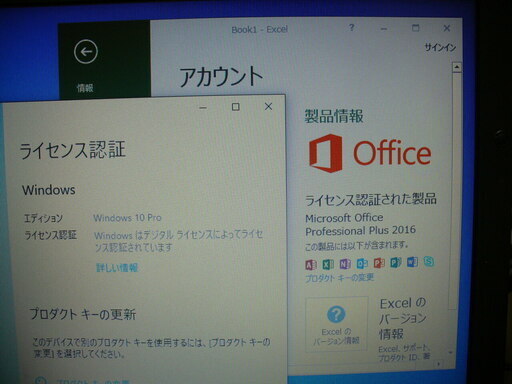
Task: Click the Microsoft Office Professional Plus 2016 text
Action: pyautogui.click(x=360, y=224)
